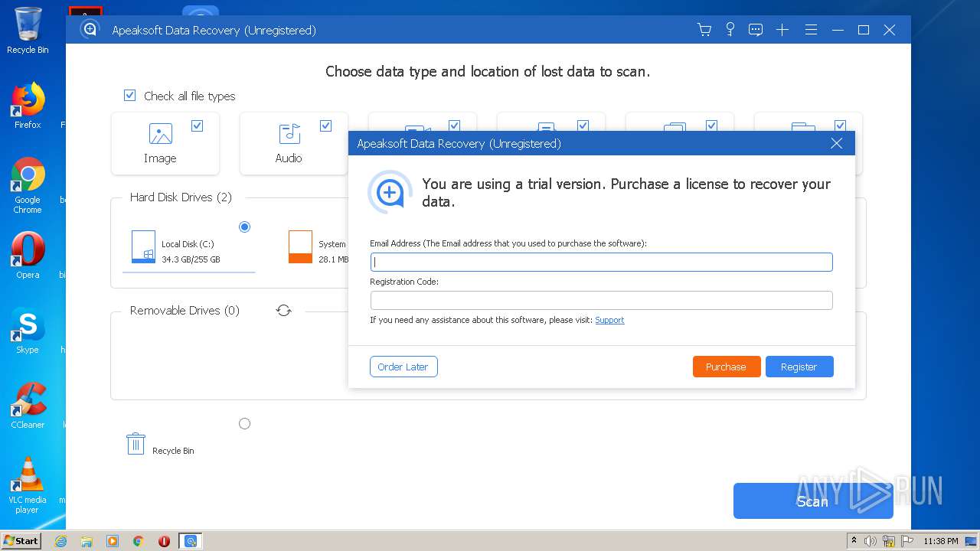Open the Opera desktop shortcut
The image size is (980, 551).
(28, 255)
